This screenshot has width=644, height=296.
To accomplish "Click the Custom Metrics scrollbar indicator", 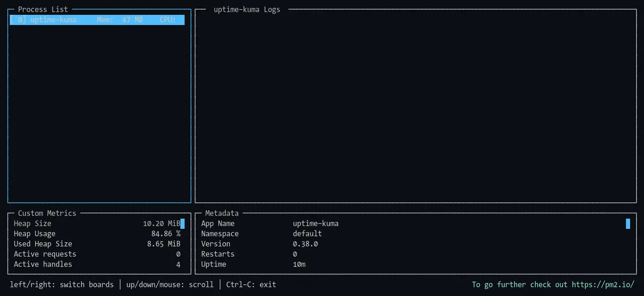I will [182, 224].
